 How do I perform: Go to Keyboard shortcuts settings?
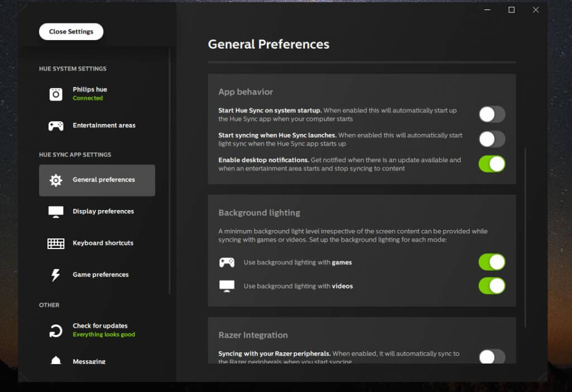click(103, 243)
